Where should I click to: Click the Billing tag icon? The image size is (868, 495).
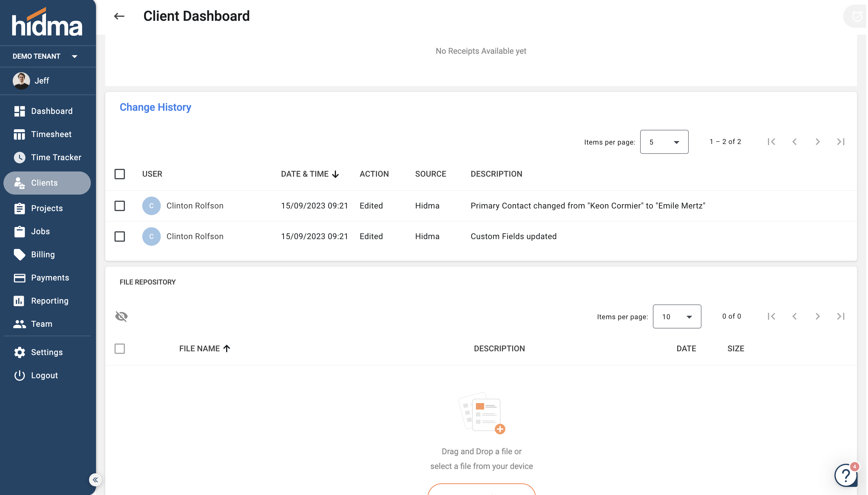pos(19,255)
